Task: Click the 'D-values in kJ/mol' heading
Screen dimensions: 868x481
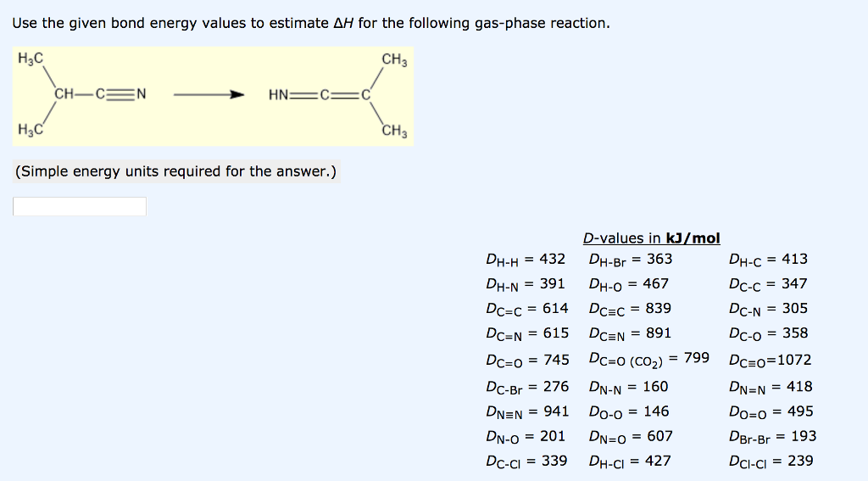Action: click(x=651, y=238)
